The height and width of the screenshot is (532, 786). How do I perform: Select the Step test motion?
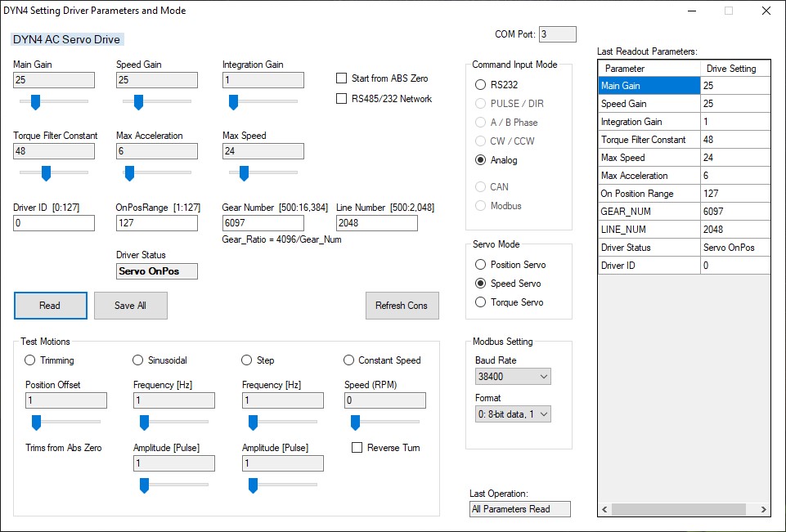tap(258, 360)
